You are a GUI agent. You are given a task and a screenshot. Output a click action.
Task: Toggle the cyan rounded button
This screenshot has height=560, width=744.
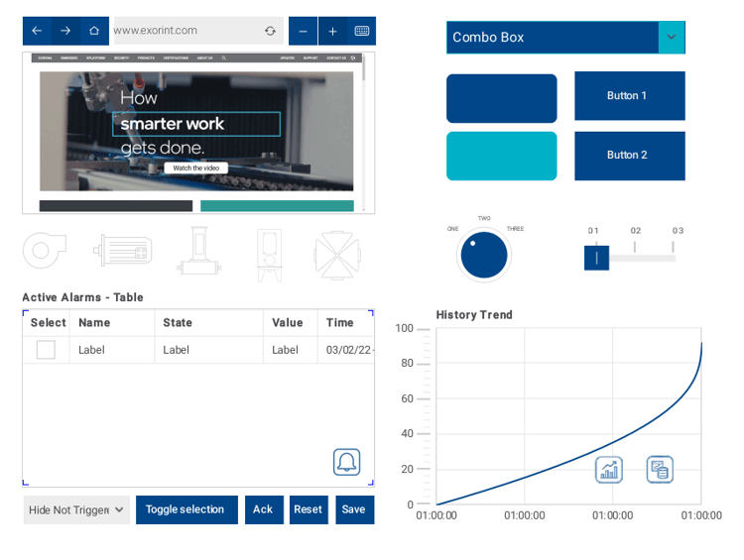tap(501, 156)
